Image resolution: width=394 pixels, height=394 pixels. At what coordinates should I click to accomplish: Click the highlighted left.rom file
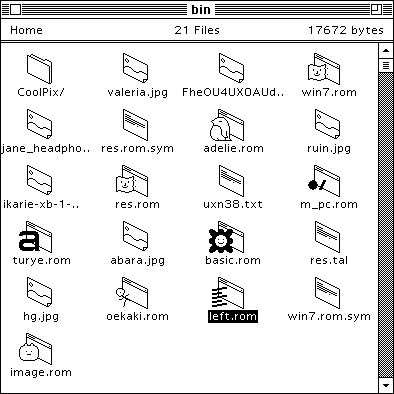click(233, 316)
